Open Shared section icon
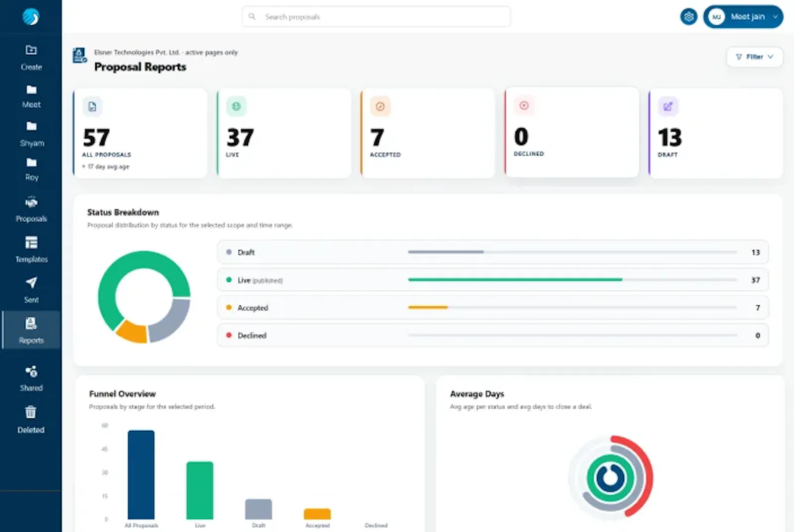794x532 pixels. click(x=31, y=371)
